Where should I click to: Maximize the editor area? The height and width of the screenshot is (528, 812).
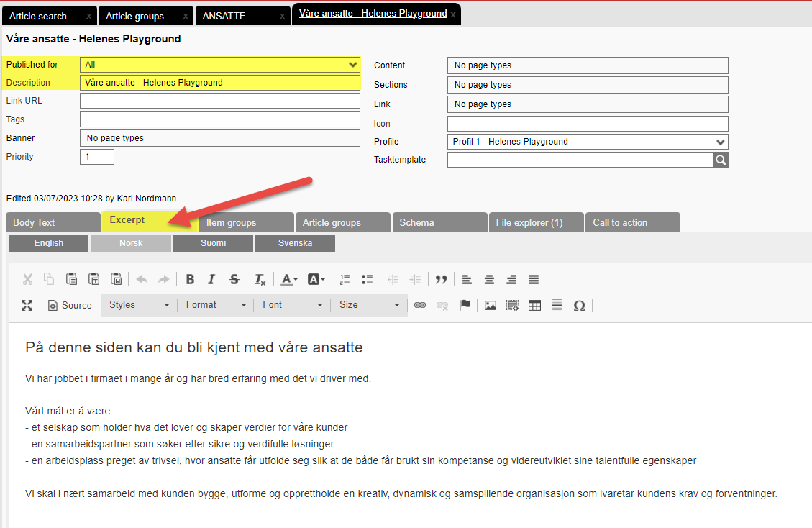point(27,305)
